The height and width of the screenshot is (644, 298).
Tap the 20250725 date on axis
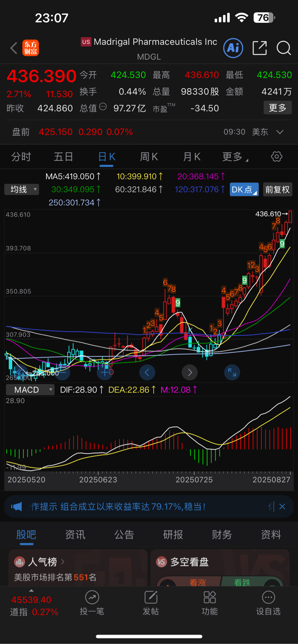point(194,480)
